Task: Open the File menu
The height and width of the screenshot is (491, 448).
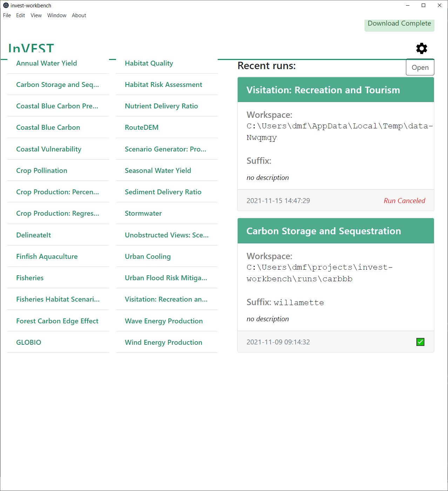Action: tap(7, 15)
